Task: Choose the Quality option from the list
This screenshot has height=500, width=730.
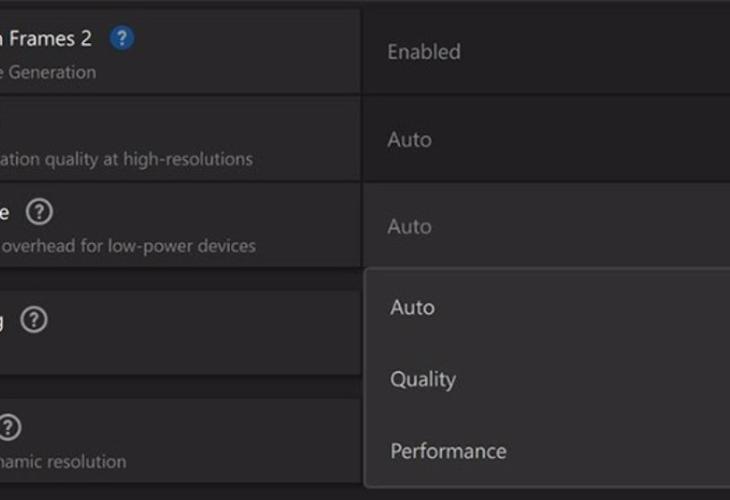Action: click(423, 379)
